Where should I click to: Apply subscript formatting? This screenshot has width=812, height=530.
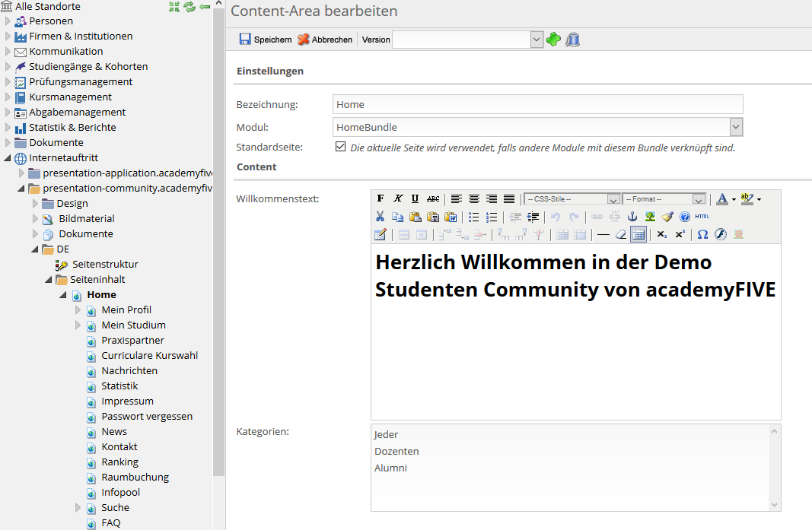662,234
